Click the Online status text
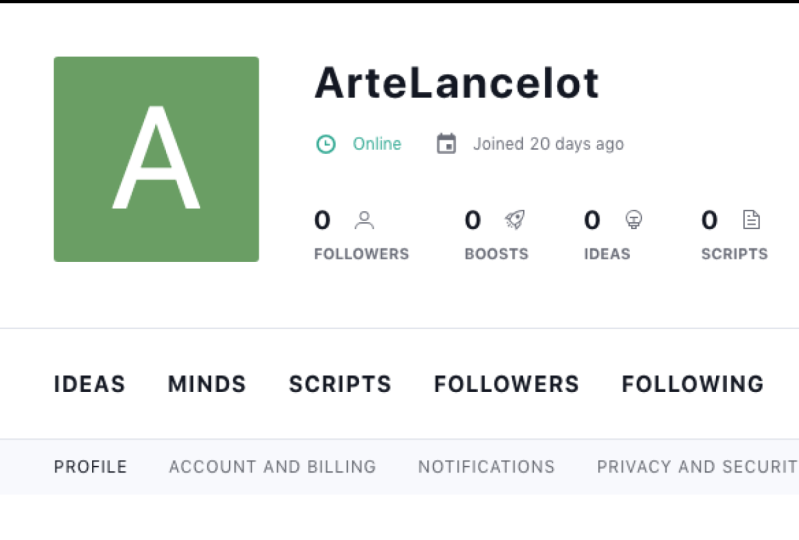Image resolution: width=799 pixels, height=540 pixels. pyautogui.click(x=377, y=144)
